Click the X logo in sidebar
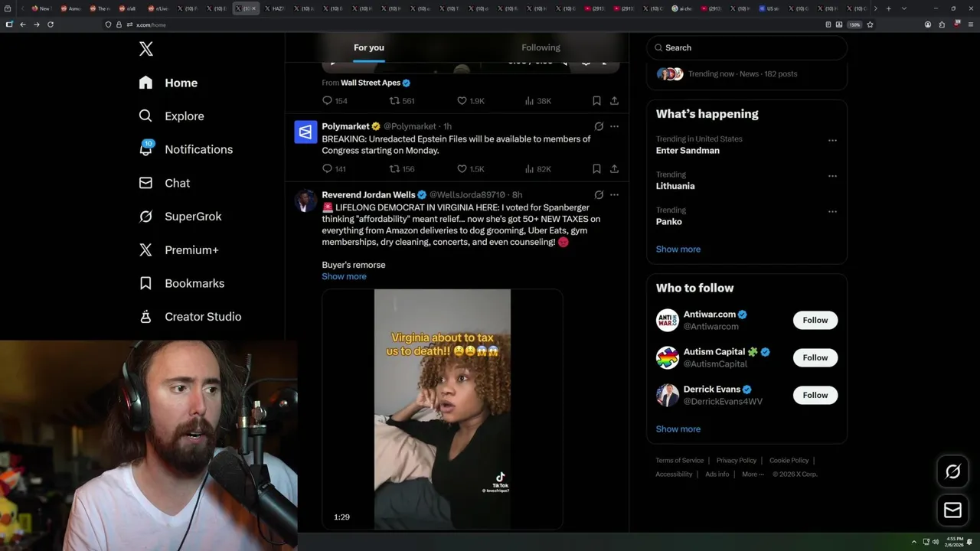980x551 pixels. [x=146, y=49]
